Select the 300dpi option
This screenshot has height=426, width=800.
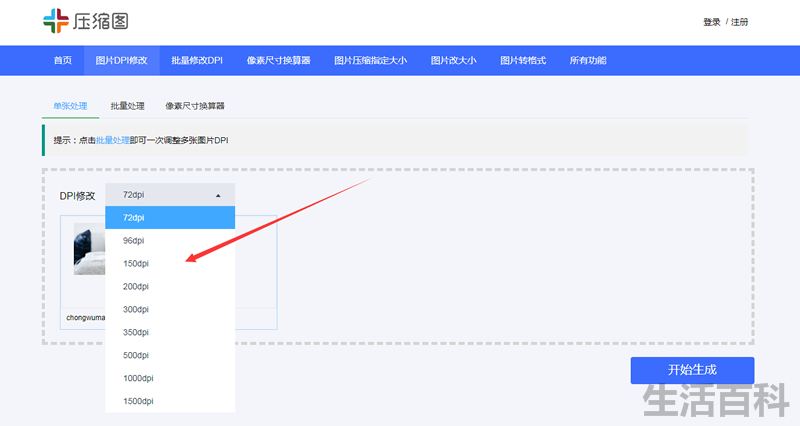[x=170, y=309]
